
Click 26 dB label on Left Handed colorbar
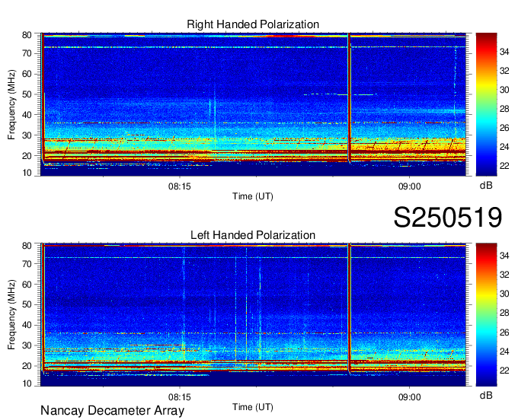coord(504,332)
